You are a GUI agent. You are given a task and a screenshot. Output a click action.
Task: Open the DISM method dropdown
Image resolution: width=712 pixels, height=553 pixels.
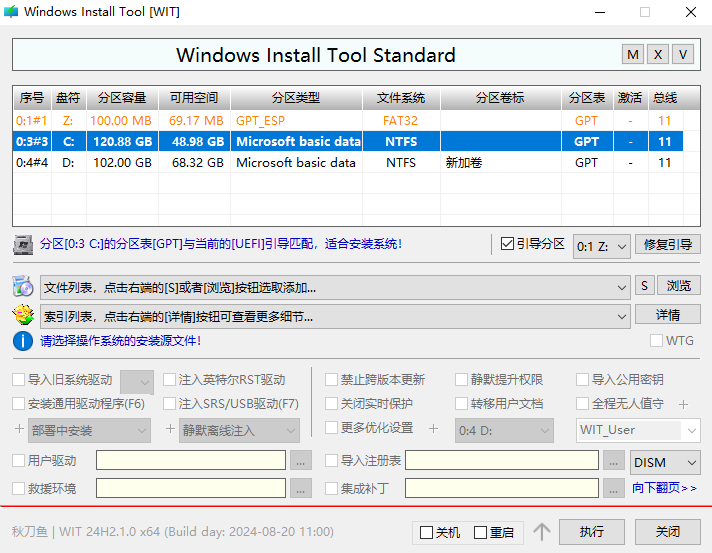665,462
